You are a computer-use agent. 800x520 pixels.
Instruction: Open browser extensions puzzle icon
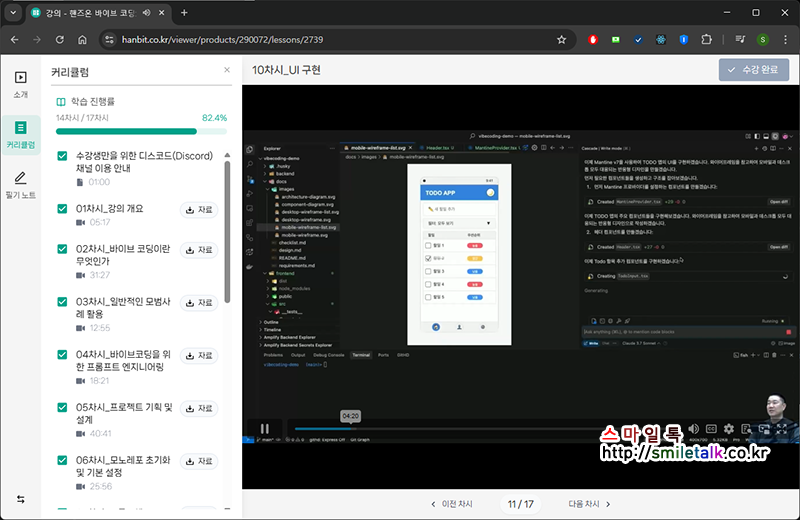[x=707, y=40]
